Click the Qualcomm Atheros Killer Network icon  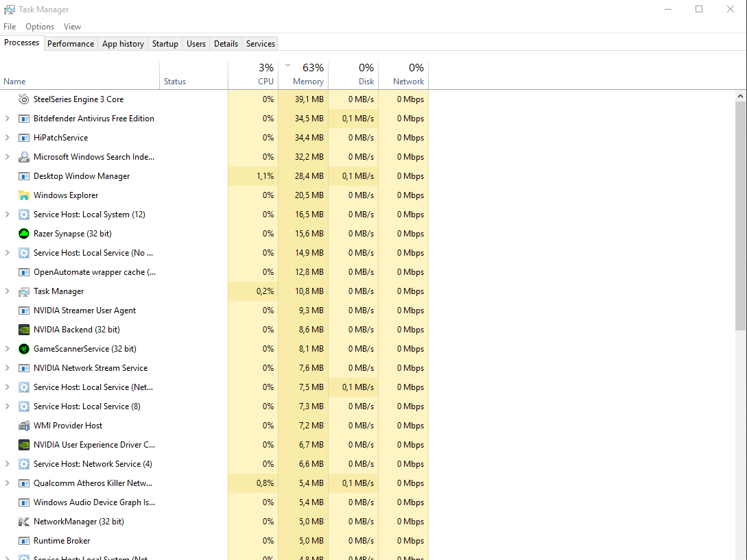click(24, 483)
